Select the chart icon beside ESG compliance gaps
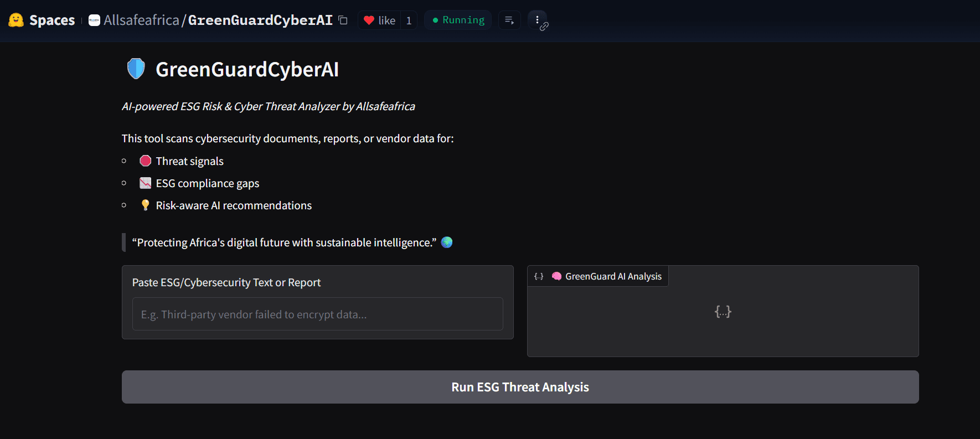980x439 pixels. click(x=145, y=183)
